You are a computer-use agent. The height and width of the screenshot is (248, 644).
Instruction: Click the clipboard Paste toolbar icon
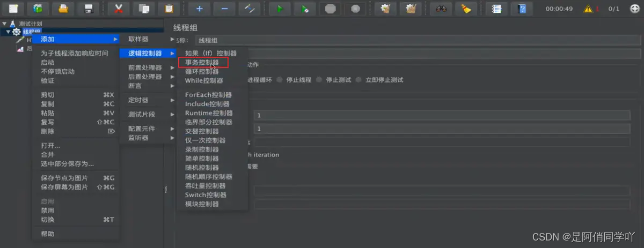[169, 9]
